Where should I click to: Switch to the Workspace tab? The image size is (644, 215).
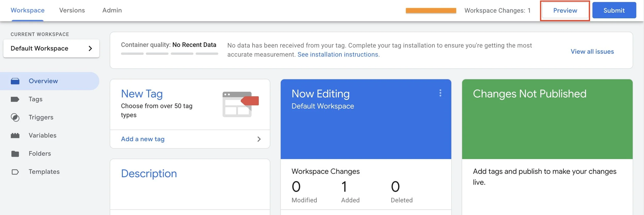tap(28, 10)
